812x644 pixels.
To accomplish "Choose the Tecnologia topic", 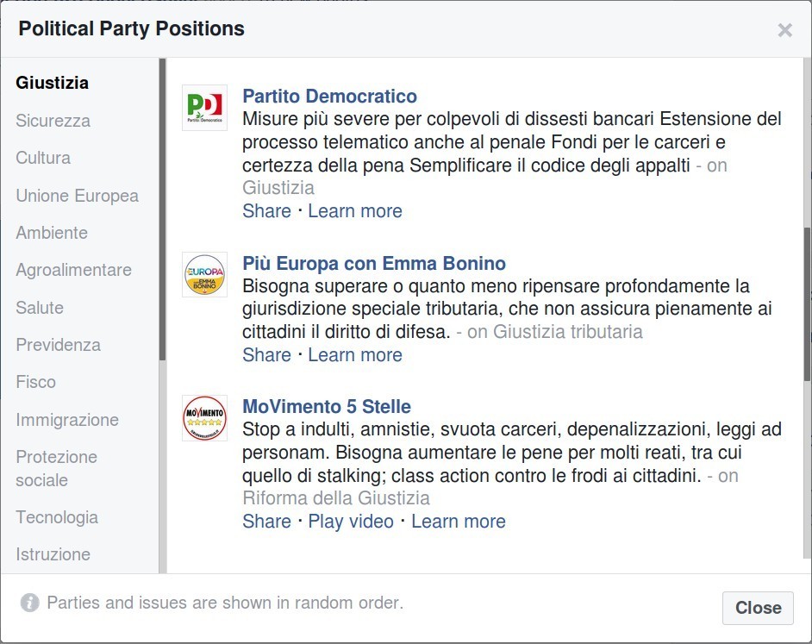I will click(x=57, y=517).
